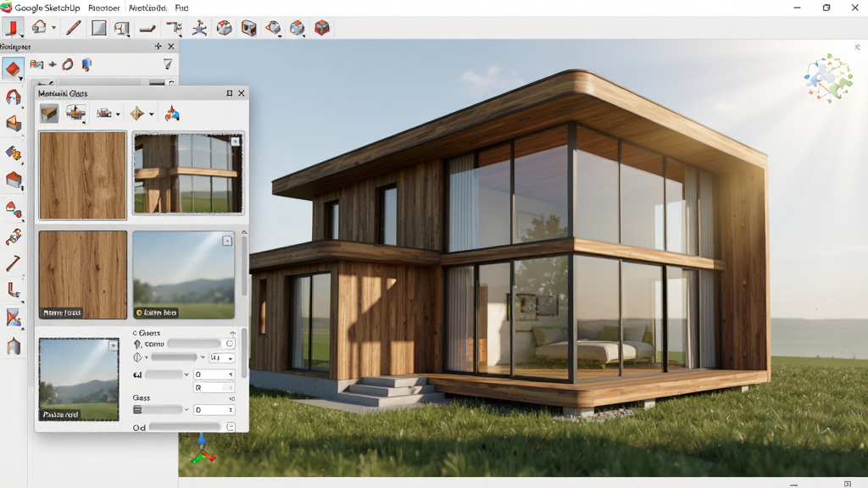Maximize the Materials dialog
This screenshot has height=488, width=868.
229,93
